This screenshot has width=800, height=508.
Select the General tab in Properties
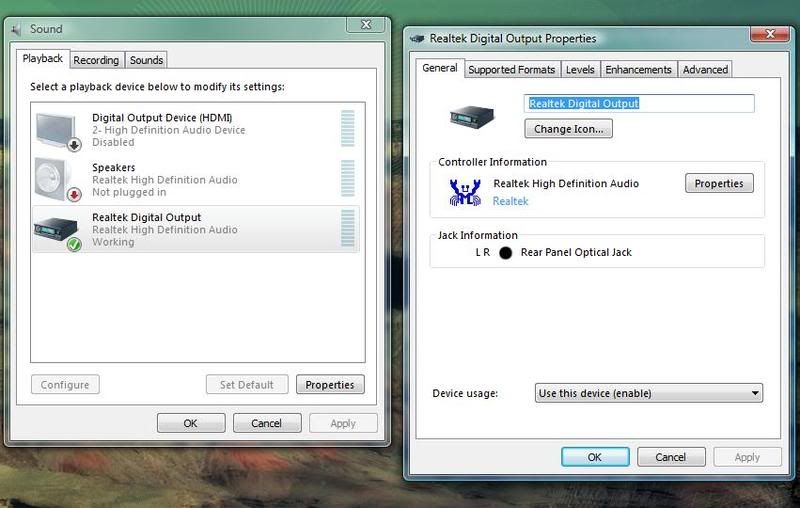click(440, 68)
